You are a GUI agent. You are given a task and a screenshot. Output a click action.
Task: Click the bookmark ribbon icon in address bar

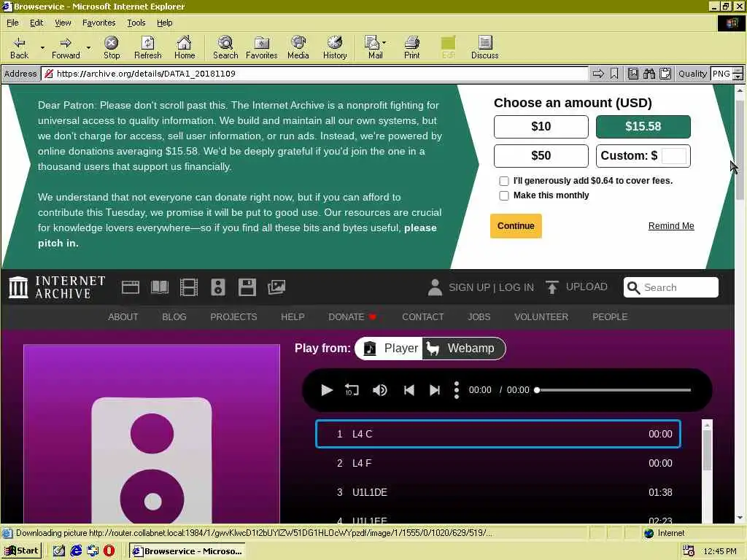coord(614,74)
